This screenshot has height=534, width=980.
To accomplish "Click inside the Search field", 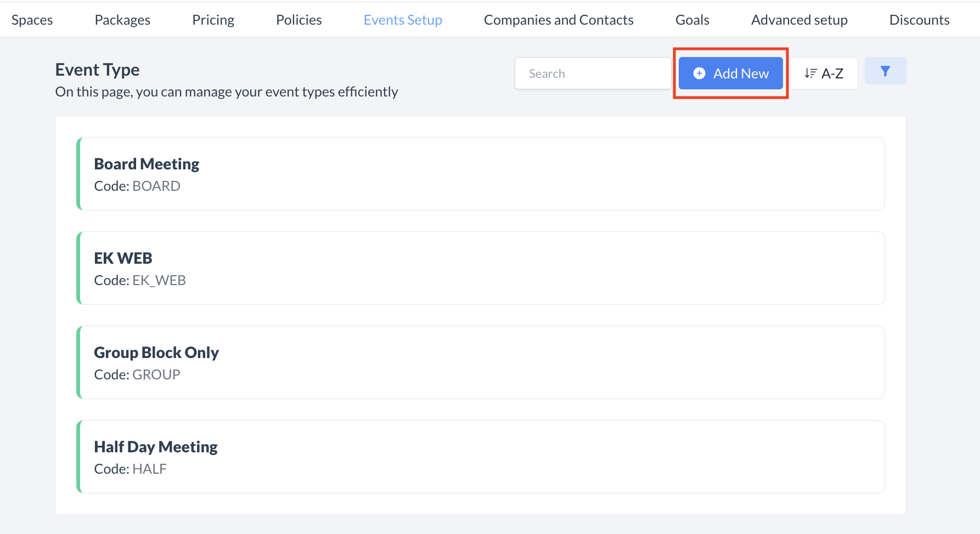I will (x=593, y=73).
